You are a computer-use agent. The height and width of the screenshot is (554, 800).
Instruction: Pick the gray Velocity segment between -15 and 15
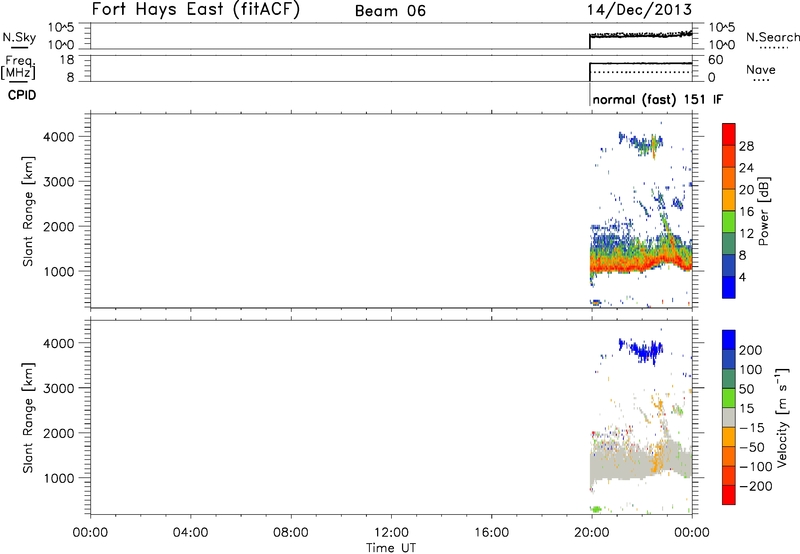click(729, 417)
